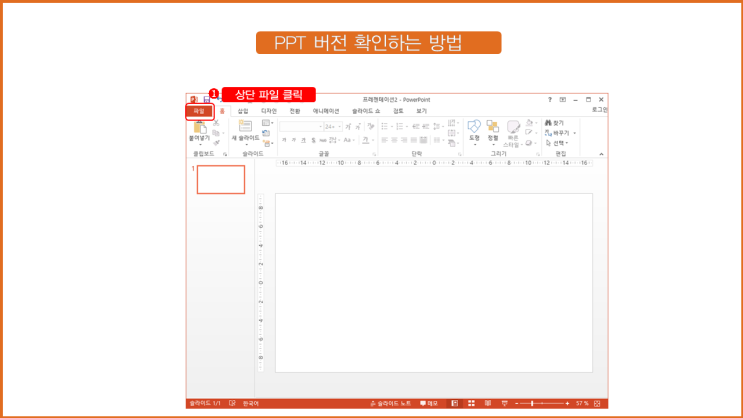
Task: Click the bullets list icon
Action: [385, 127]
